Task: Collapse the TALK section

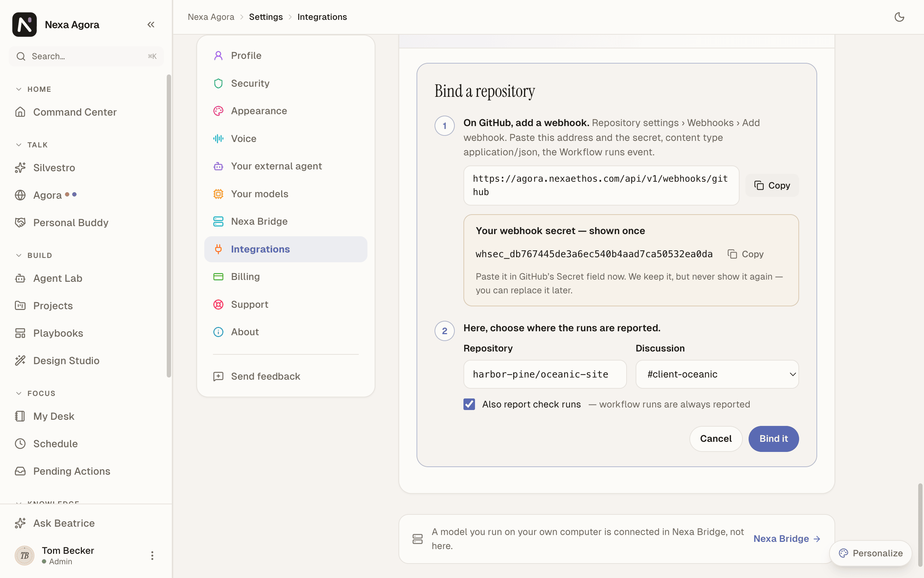Action: (32, 145)
